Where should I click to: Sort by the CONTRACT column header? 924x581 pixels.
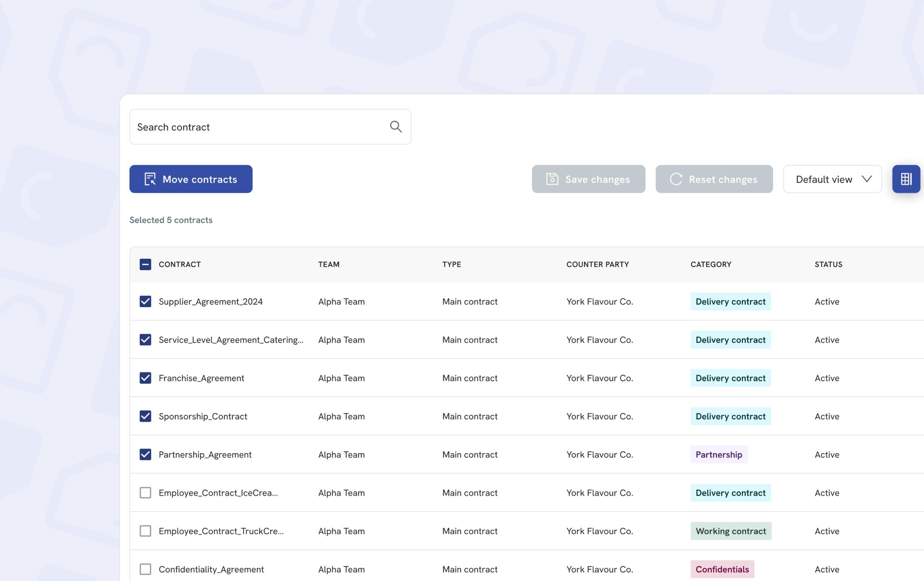(x=180, y=264)
